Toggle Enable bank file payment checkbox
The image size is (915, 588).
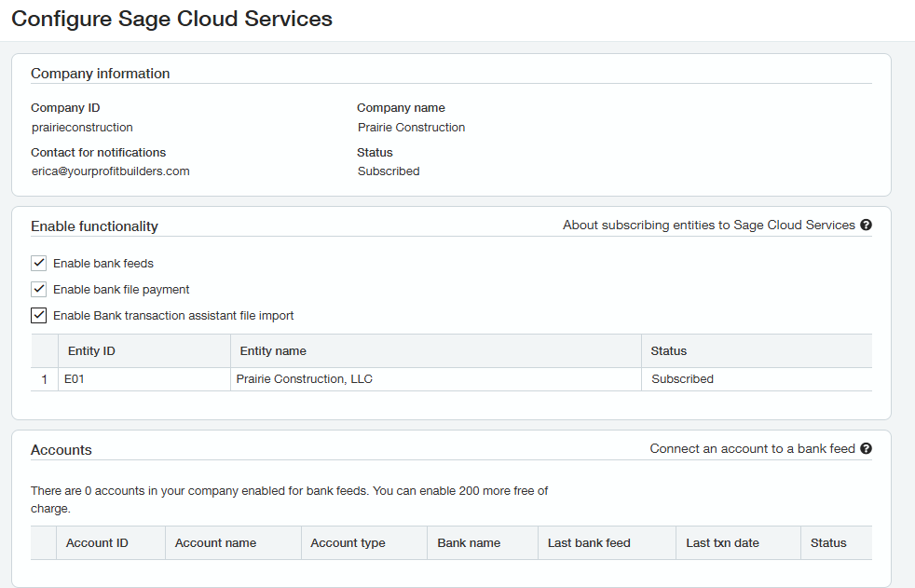(x=38, y=289)
